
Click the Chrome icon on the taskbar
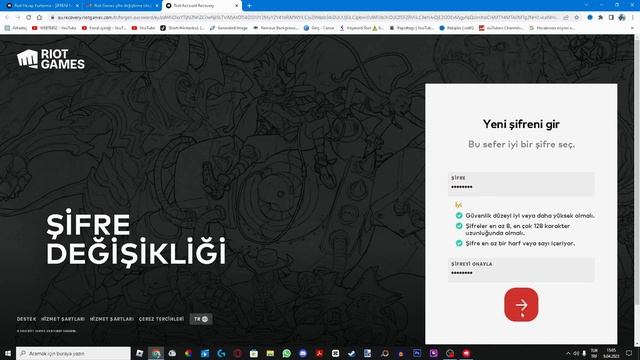[x=156, y=353]
